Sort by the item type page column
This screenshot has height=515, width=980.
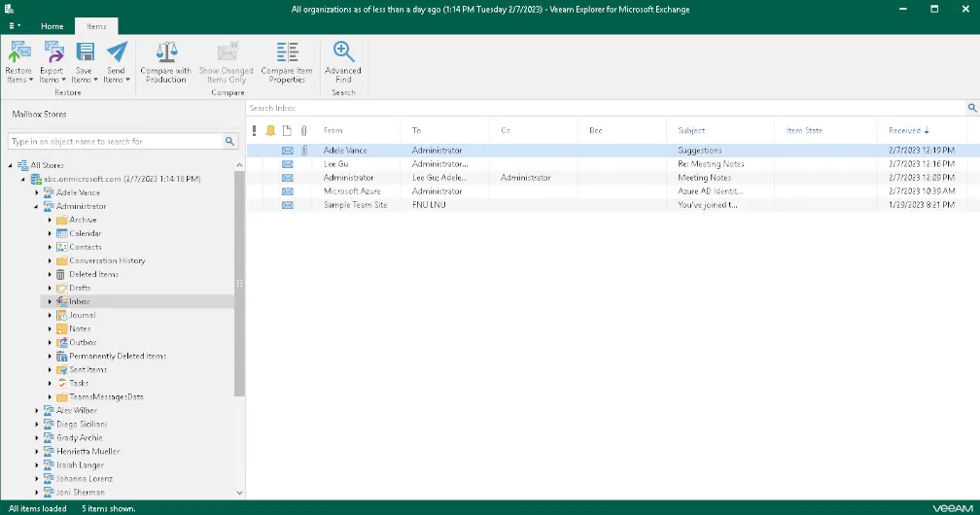tap(287, 130)
